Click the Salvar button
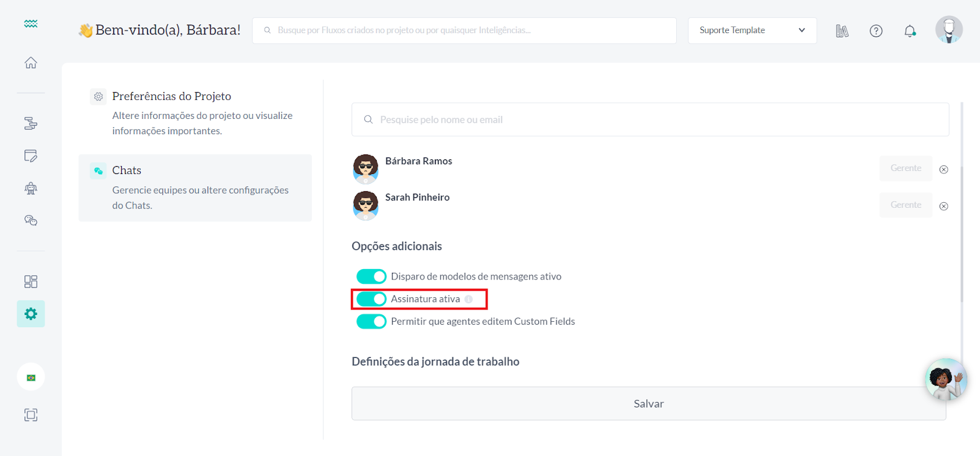This screenshot has height=456, width=980. (x=649, y=403)
